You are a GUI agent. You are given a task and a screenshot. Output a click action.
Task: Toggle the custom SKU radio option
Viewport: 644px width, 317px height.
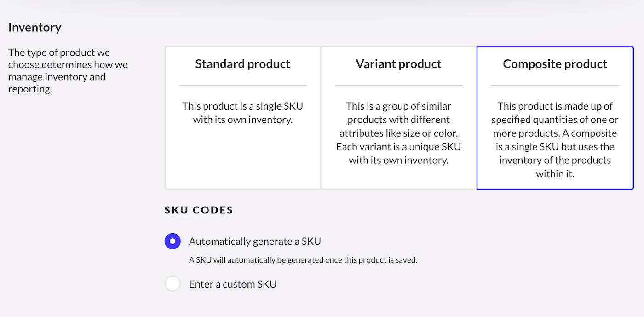click(x=172, y=283)
